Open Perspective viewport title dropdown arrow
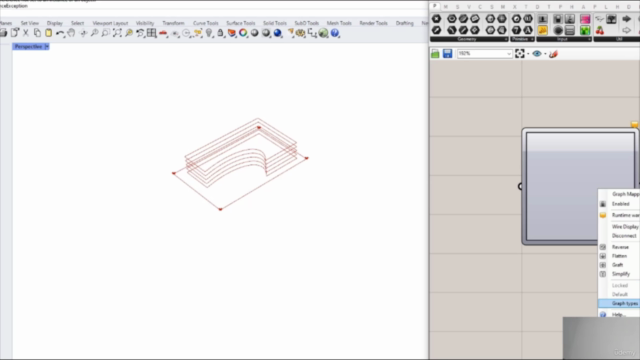Viewport: 640px width, 360px height. point(47,47)
